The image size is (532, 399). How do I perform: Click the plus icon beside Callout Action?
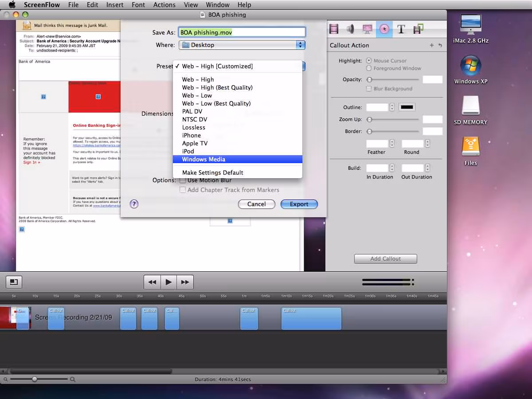pos(432,45)
